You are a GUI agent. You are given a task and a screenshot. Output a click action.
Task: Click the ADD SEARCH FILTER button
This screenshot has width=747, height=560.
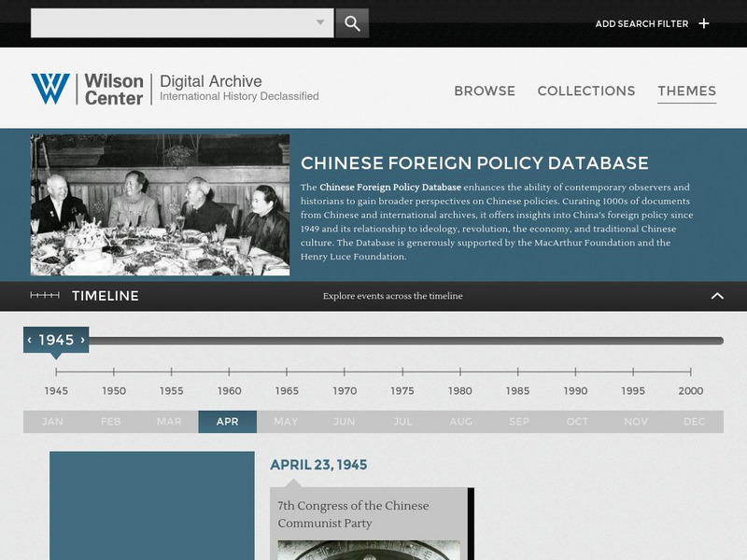click(x=644, y=22)
